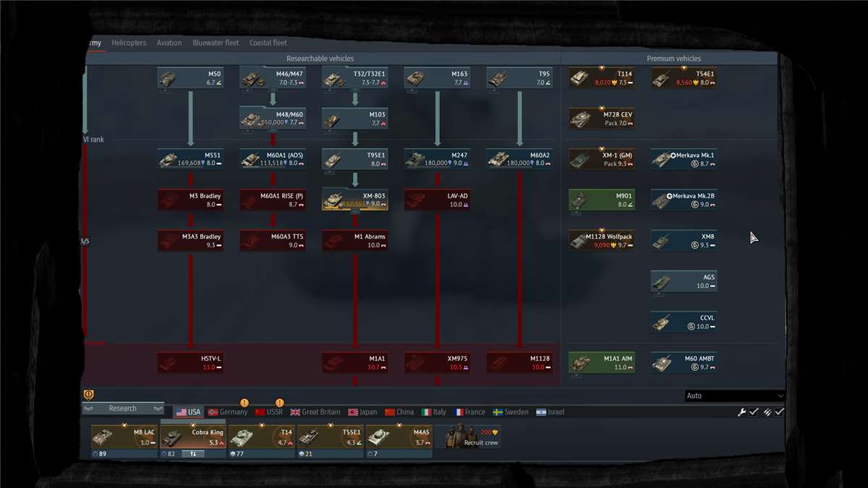Select the M551 vehicle card
This screenshot has height=488, width=868.
[190, 159]
